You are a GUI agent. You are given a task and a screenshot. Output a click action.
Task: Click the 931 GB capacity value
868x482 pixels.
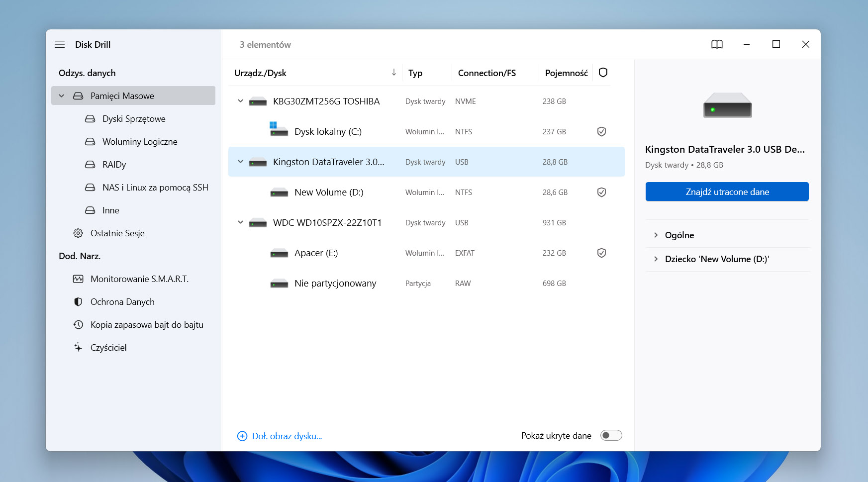554,223
